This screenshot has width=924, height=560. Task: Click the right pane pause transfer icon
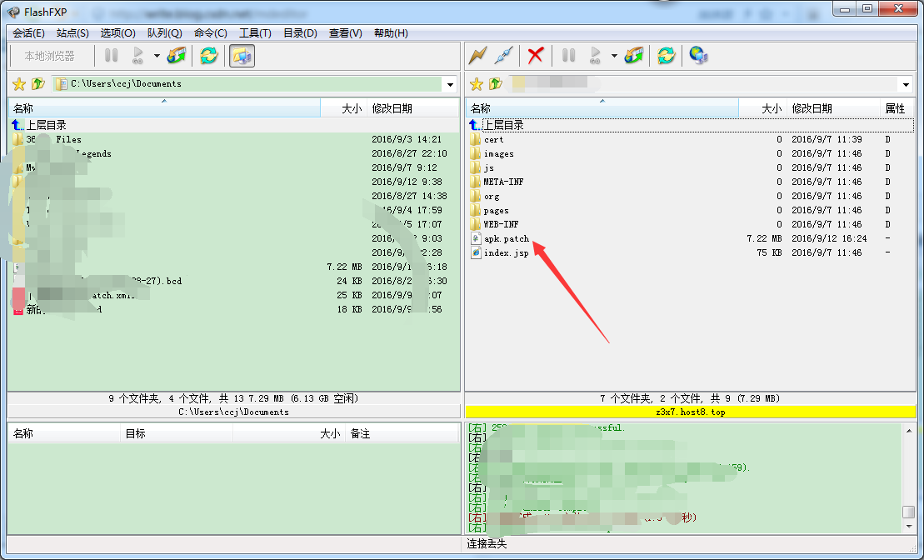click(569, 55)
